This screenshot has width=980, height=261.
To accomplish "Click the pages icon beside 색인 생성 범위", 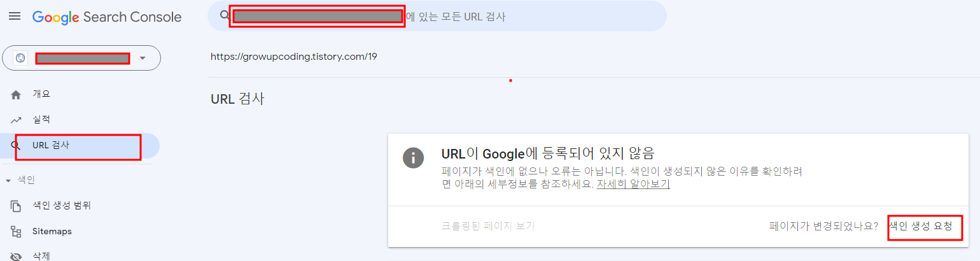I will point(17,206).
